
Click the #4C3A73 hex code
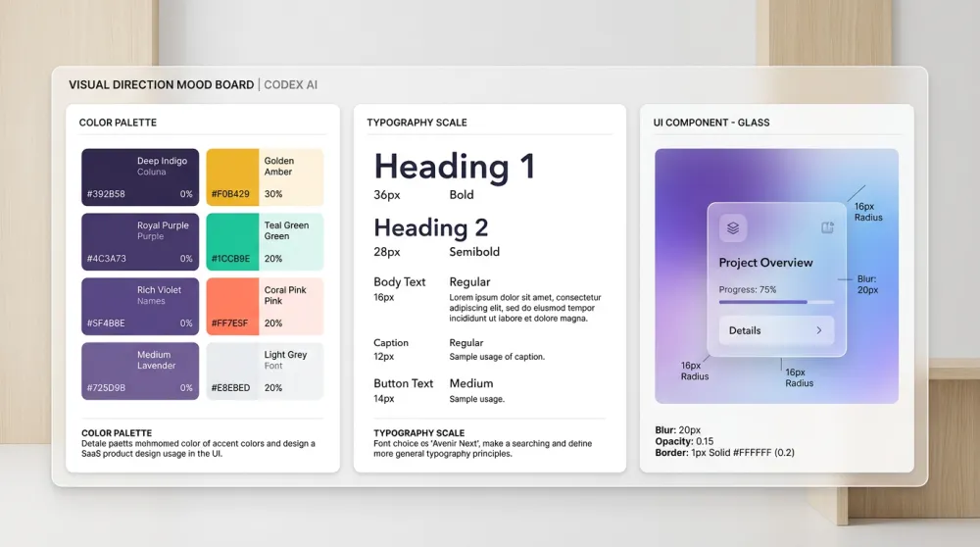(x=106, y=258)
